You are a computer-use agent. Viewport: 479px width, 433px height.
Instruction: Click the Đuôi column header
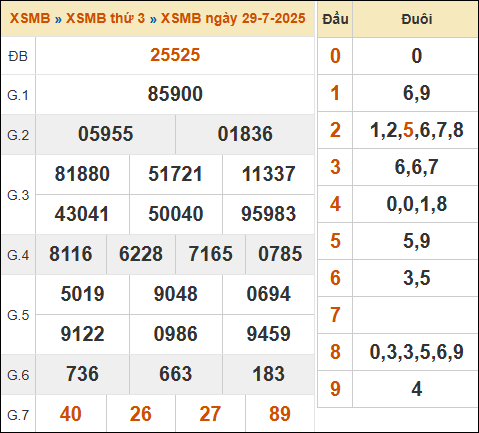coord(417,19)
